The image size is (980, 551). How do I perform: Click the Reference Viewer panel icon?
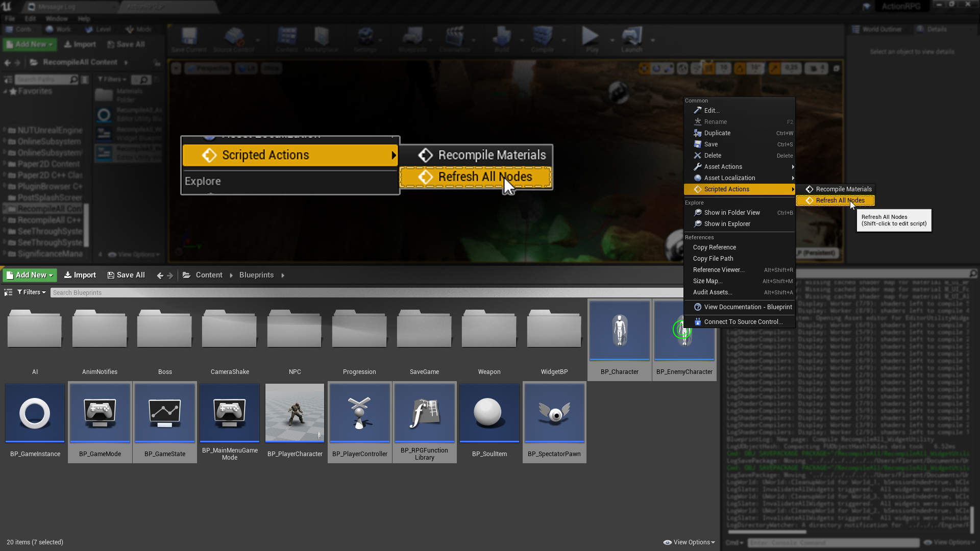(718, 269)
